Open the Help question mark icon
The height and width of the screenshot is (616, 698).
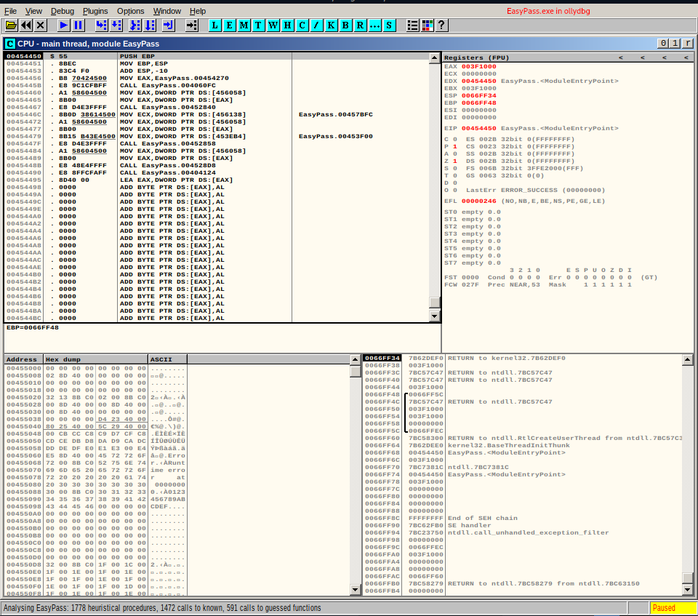(441, 25)
